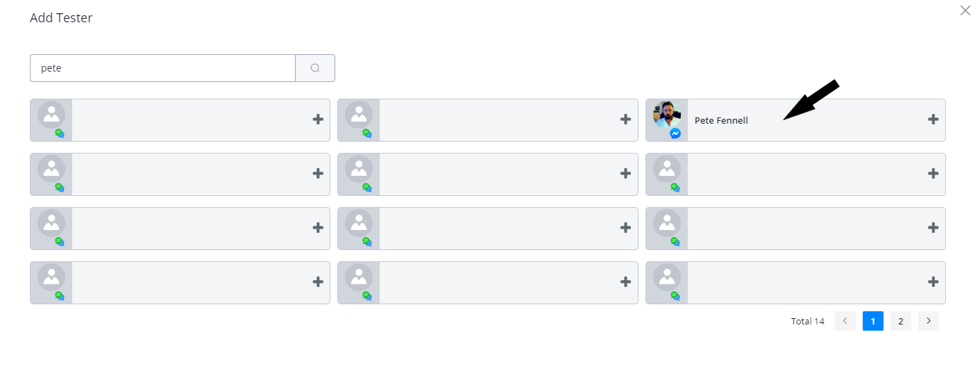The height and width of the screenshot is (371, 980).
Task: Close the Add Tester dialog
Action: pyautogui.click(x=965, y=10)
